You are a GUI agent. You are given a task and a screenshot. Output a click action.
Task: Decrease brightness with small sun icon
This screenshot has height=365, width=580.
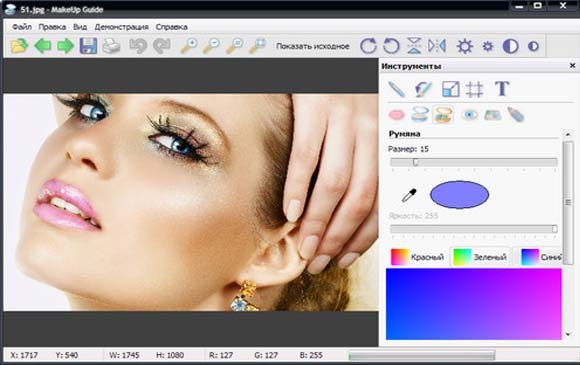pyautogui.click(x=488, y=47)
